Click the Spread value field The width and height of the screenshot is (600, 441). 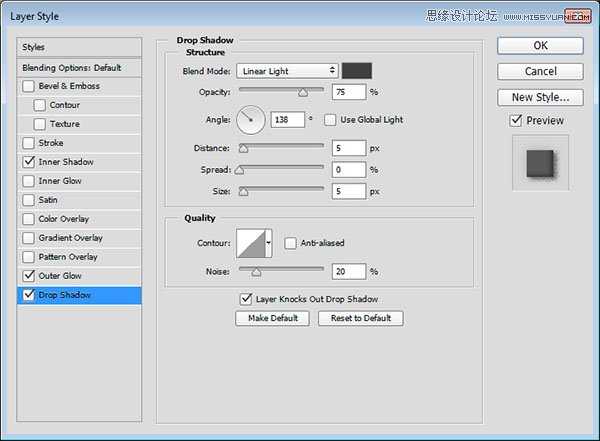pyautogui.click(x=349, y=170)
